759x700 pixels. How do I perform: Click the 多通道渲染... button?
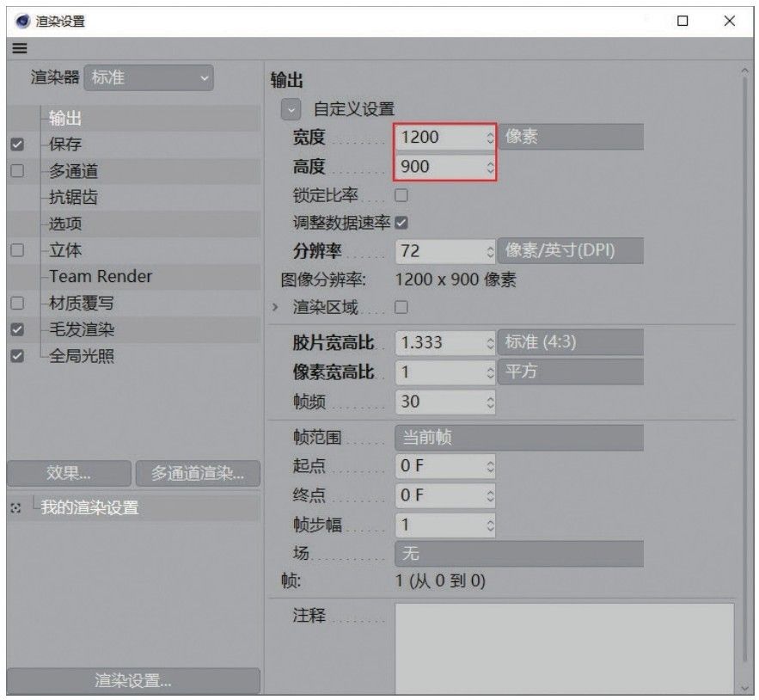[x=198, y=473]
